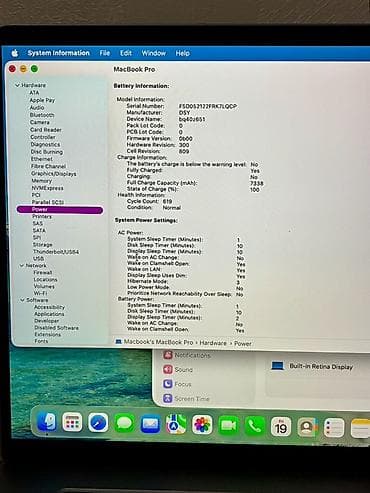The width and height of the screenshot is (370, 493).
Task: Select NVMExpress in the sidebar
Action: pyautogui.click(x=47, y=188)
